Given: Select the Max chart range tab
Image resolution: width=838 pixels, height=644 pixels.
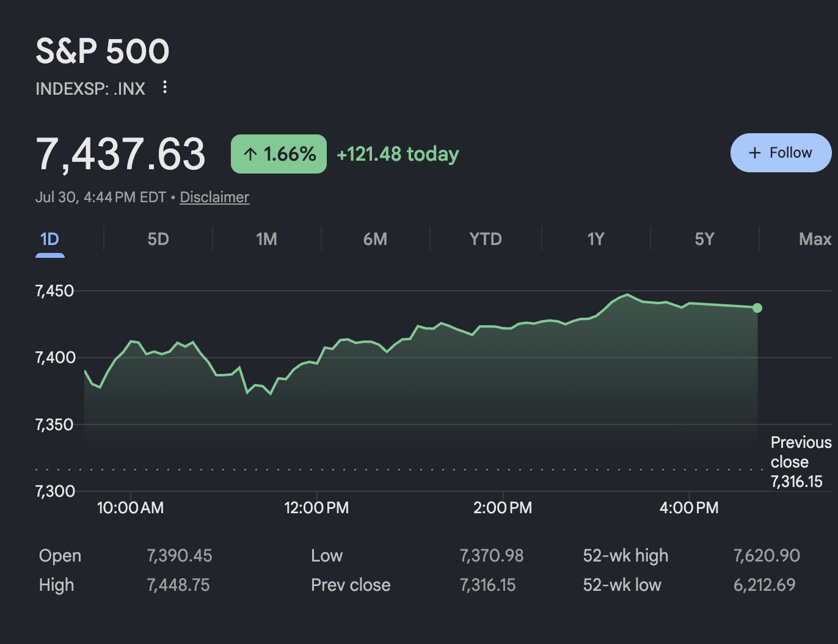Looking at the screenshot, I should [x=815, y=239].
